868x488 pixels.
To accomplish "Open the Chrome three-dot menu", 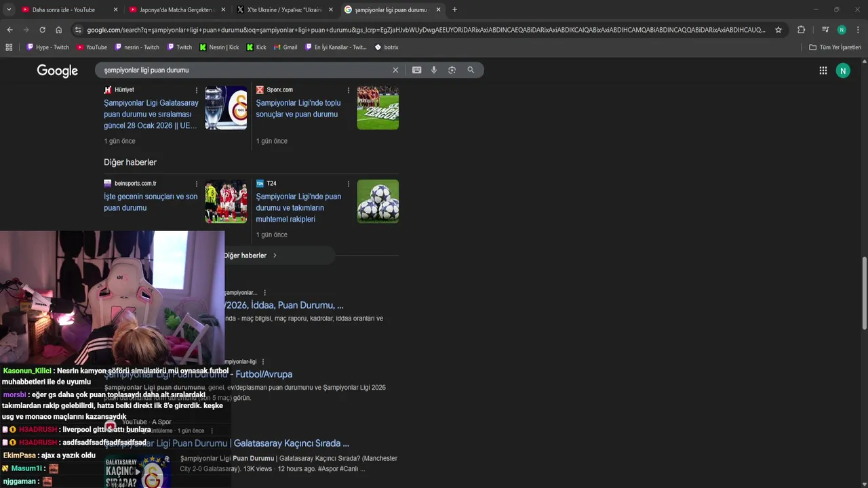I will pos(859,30).
